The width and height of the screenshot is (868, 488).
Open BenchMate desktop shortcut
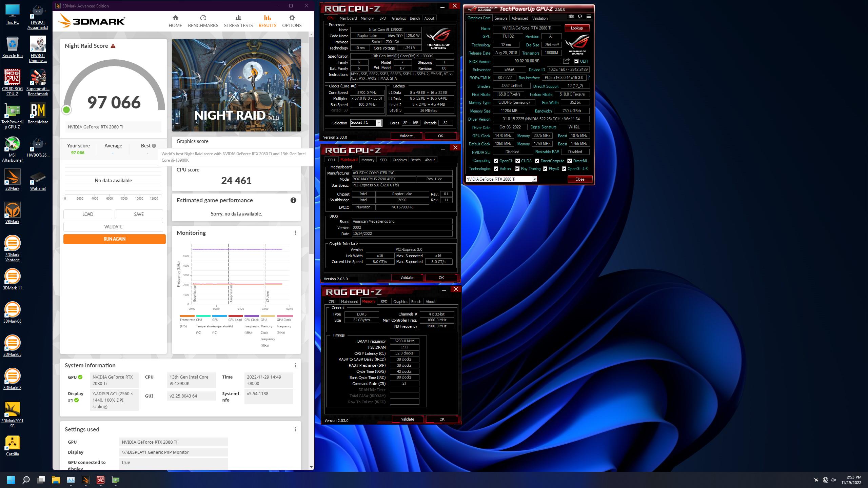[38, 114]
